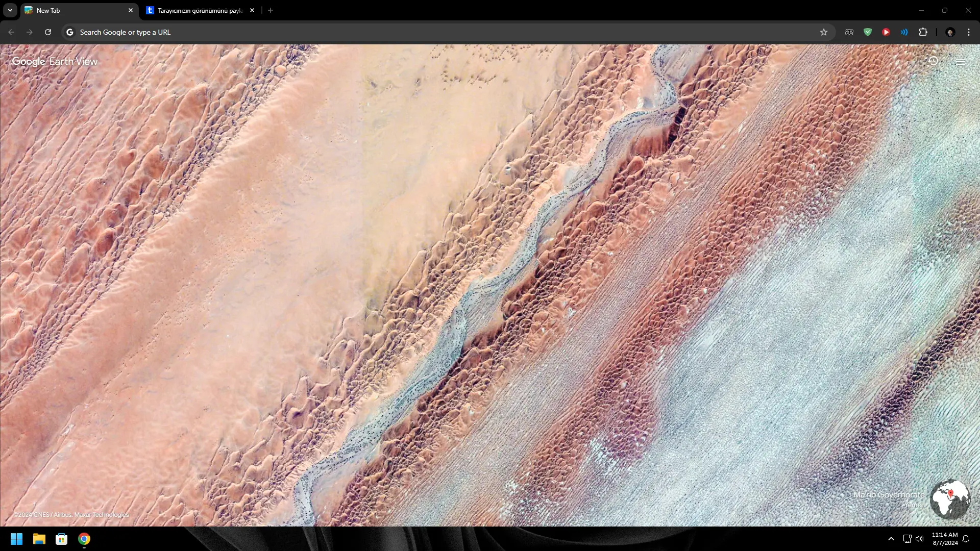Open the notifications bell icon
This screenshot has width=980, height=551.
pyautogui.click(x=966, y=539)
